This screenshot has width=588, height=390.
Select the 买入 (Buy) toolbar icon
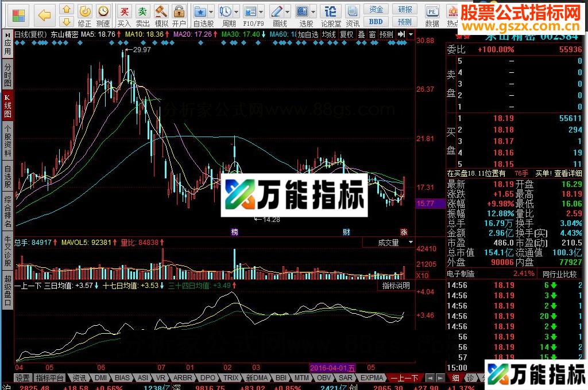coord(125,11)
